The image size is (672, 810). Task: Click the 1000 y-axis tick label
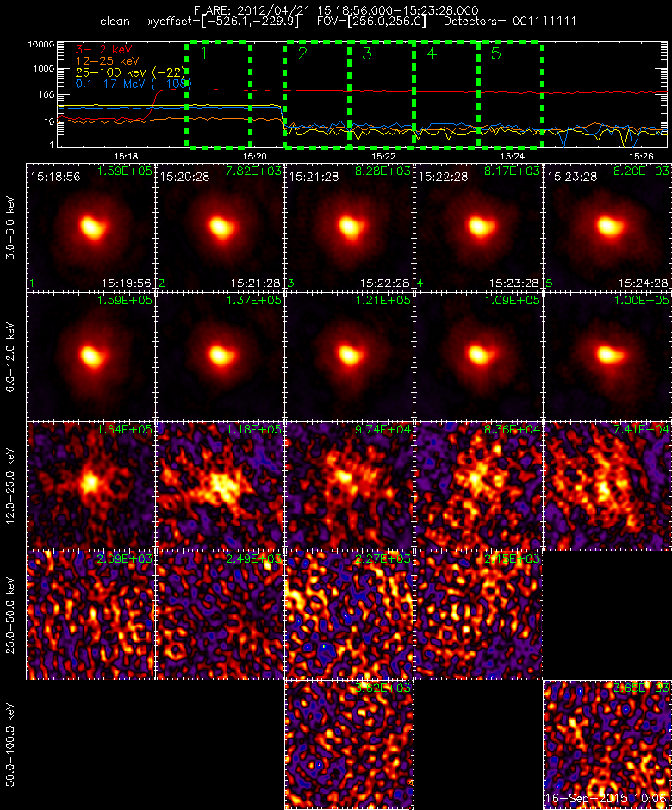[43, 69]
